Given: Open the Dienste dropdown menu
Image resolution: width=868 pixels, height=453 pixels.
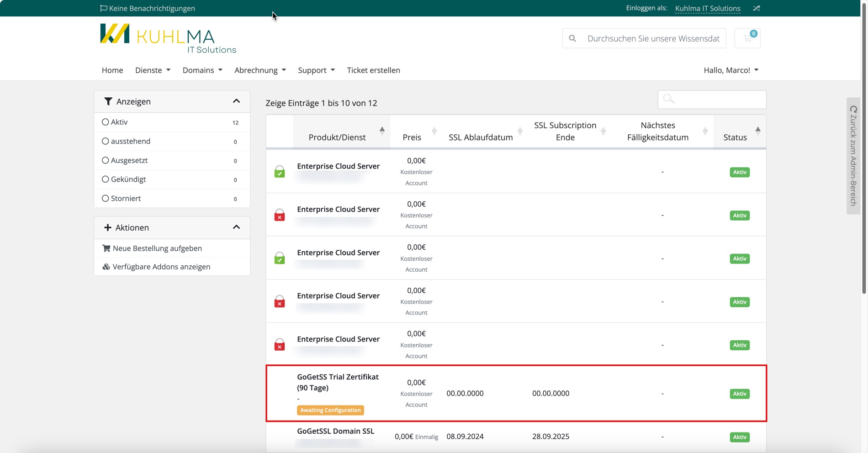Looking at the screenshot, I should click(x=153, y=70).
